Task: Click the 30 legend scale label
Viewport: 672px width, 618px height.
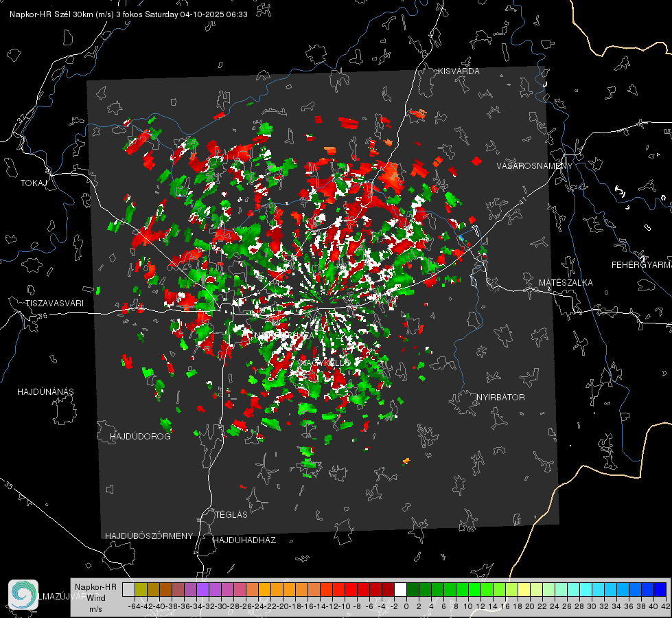Action: (x=592, y=606)
